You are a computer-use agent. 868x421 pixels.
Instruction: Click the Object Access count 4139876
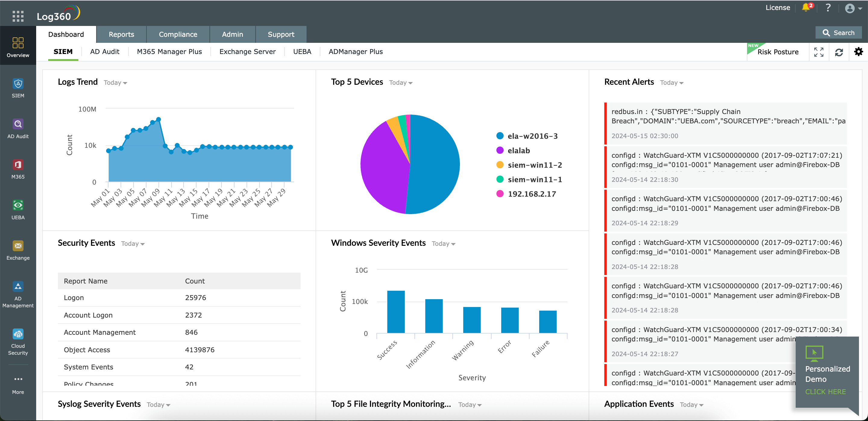coord(200,350)
